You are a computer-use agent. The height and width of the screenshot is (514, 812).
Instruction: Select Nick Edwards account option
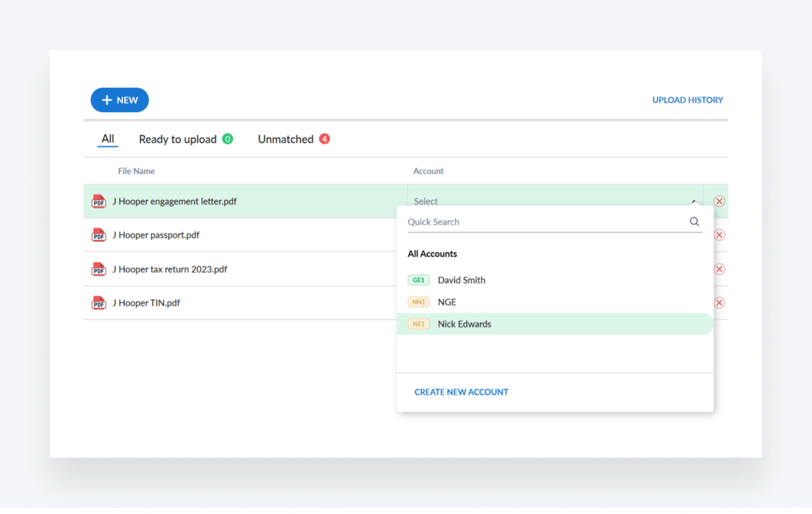pos(464,324)
